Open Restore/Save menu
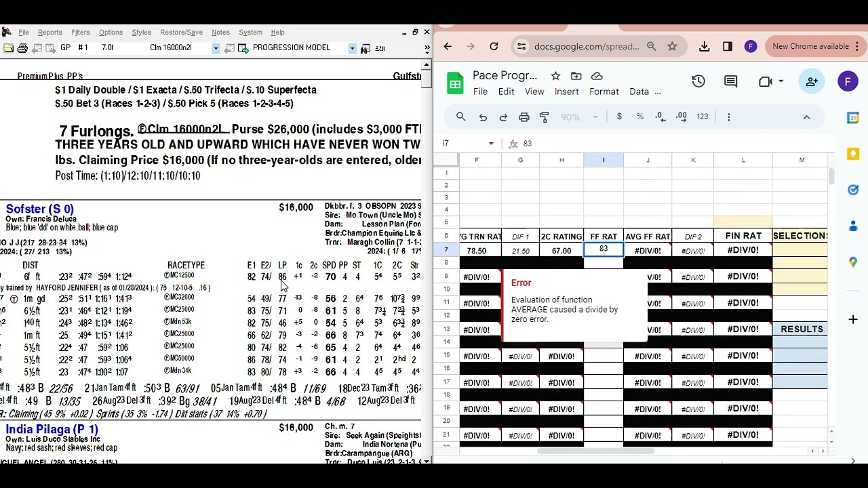This screenshot has height=488, width=868. coord(181,32)
